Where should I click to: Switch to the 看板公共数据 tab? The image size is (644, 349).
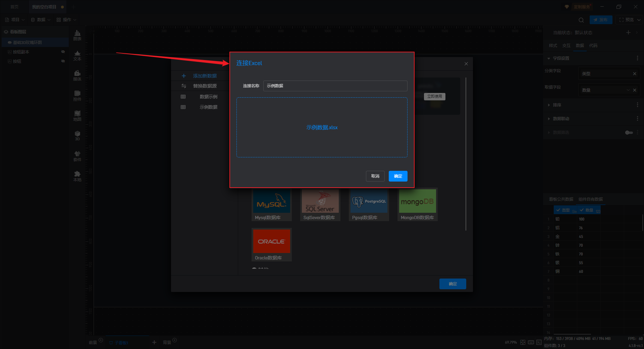(561, 199)
